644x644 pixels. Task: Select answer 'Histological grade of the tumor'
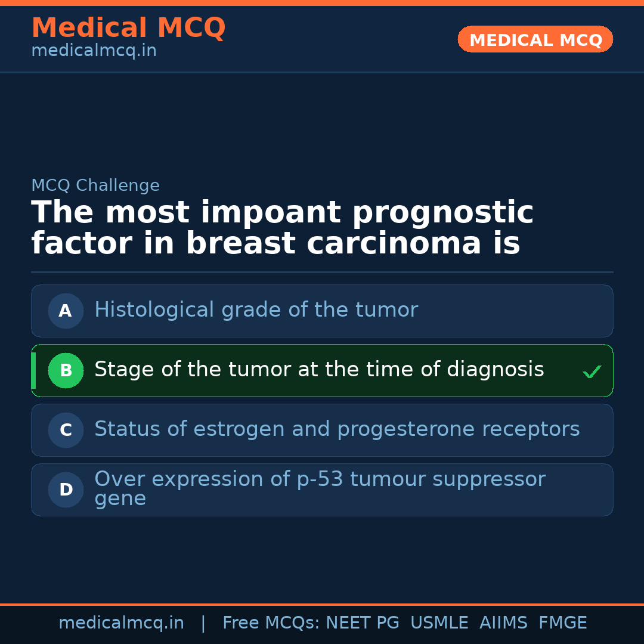[256, 310]
